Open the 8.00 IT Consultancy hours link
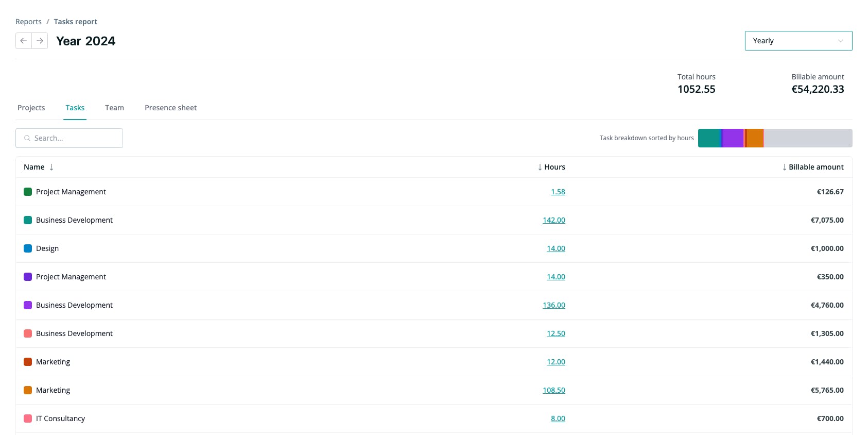Screen dimensions: 868x435 pos(558,419)
